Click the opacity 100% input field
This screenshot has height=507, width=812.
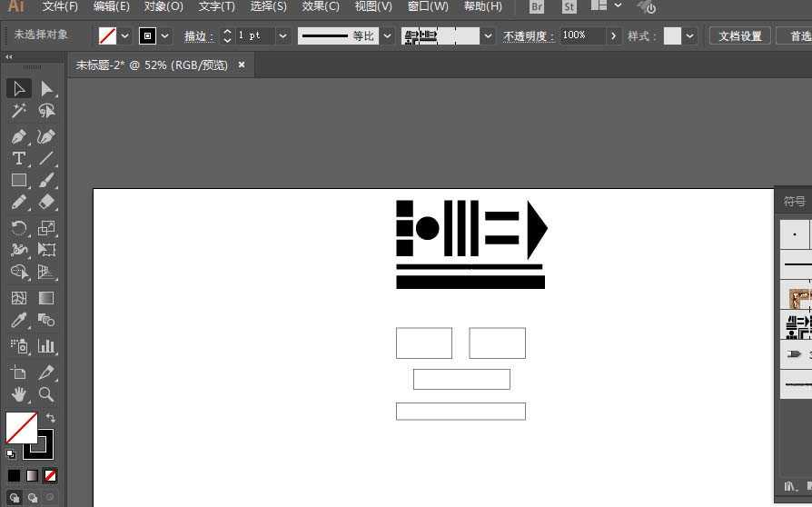point(582,35)
